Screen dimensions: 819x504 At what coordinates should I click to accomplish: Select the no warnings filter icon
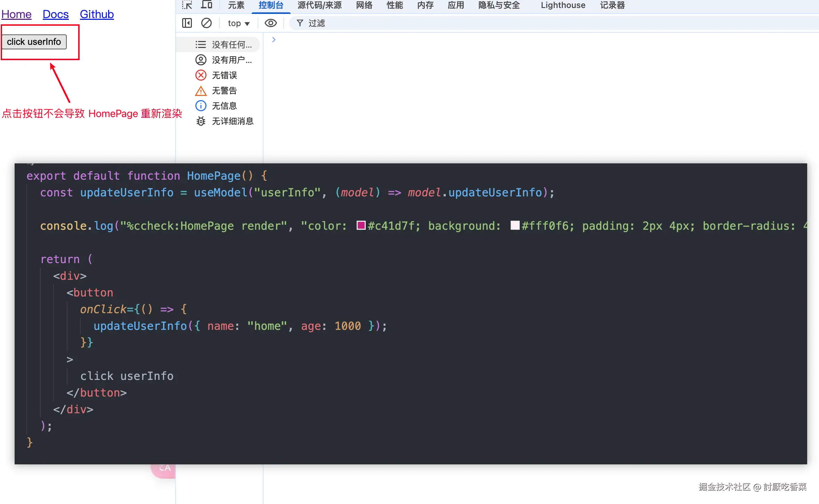201,91
